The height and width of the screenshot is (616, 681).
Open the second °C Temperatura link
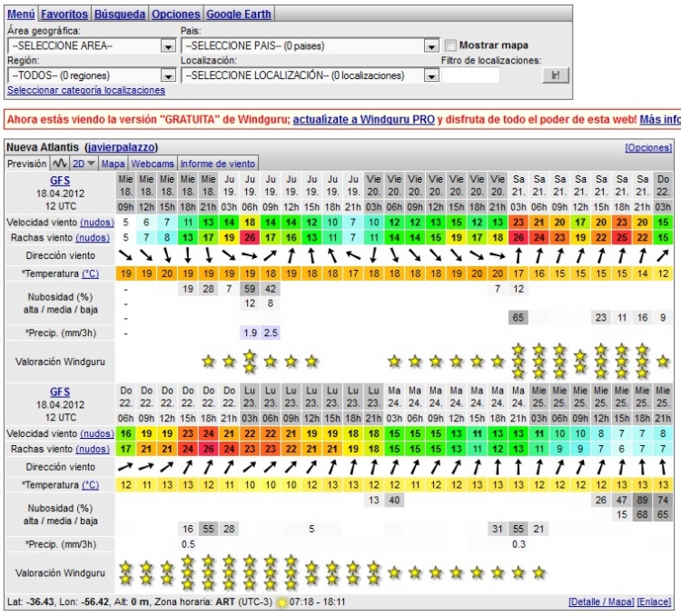(90, 485)
